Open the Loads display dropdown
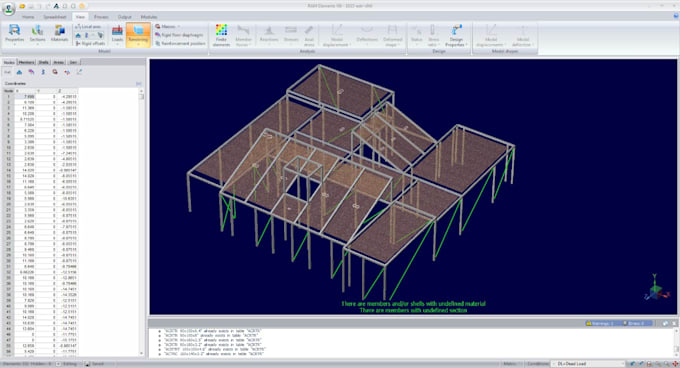 (x=117, y=35)
